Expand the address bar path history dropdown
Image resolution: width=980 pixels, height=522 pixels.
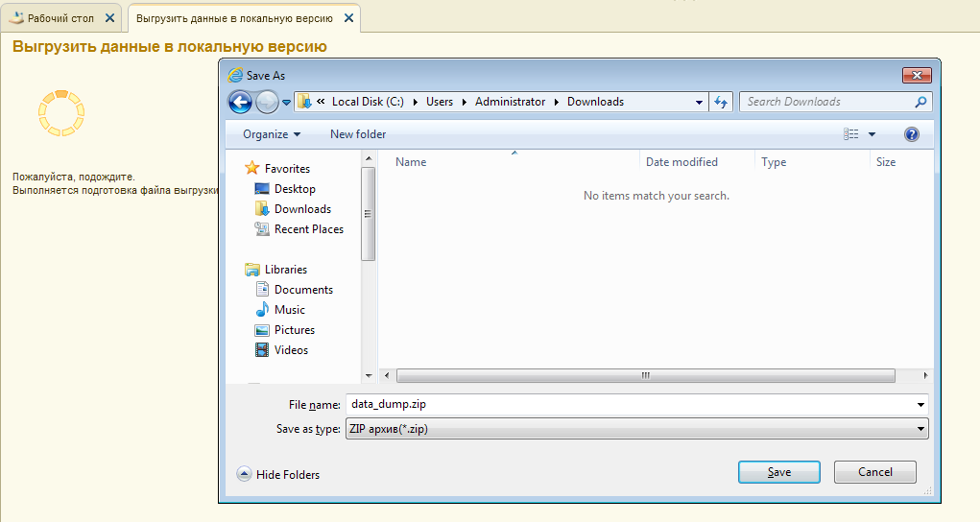tap(699, 102)
